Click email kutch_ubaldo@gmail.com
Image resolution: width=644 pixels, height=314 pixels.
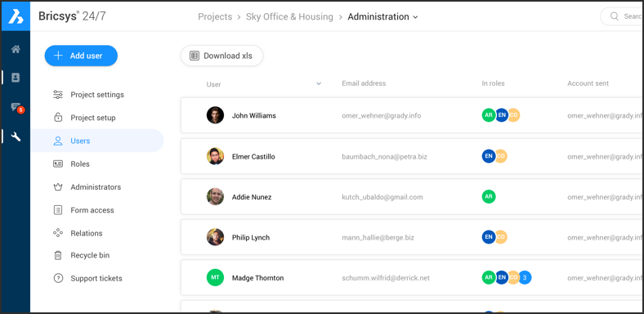(382, 197)
